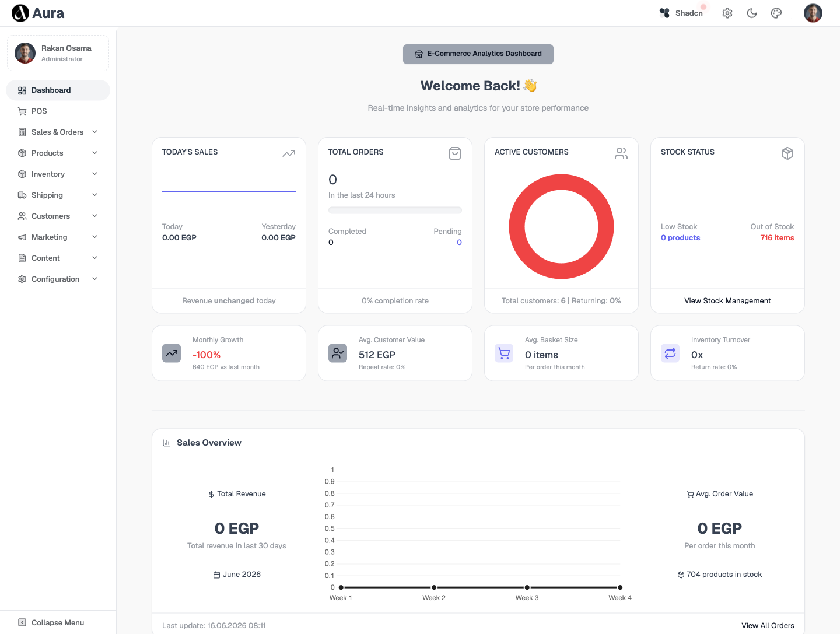Click the Customers people icon
This screenshot has height=634, width=840.
point(22,216)
